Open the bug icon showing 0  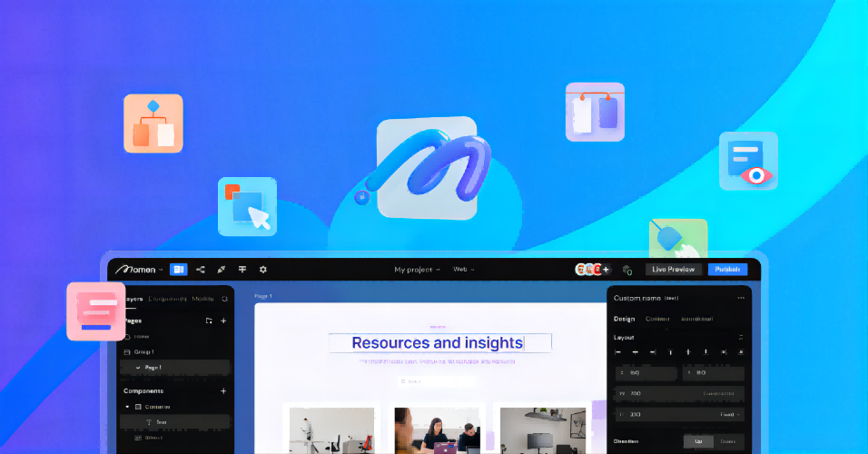point(627,271)
